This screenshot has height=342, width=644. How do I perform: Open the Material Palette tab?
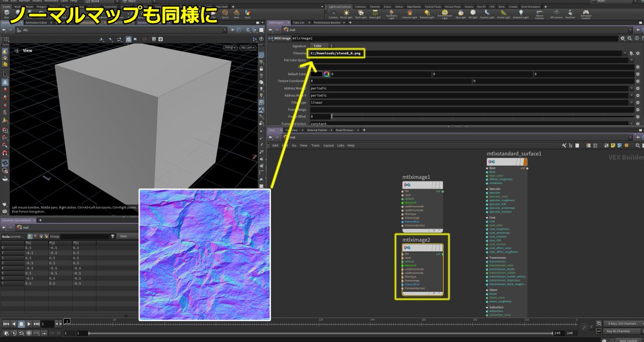(317, 130)
